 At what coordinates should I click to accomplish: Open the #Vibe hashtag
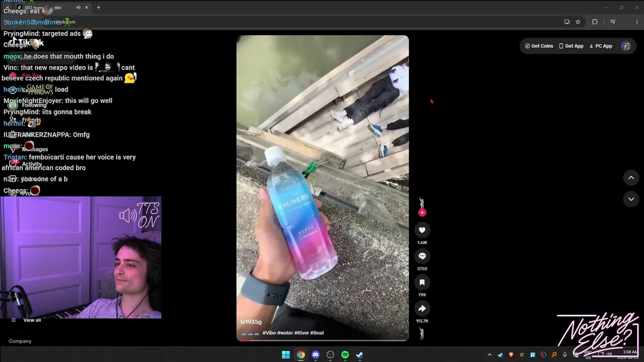tap(269, 333)
